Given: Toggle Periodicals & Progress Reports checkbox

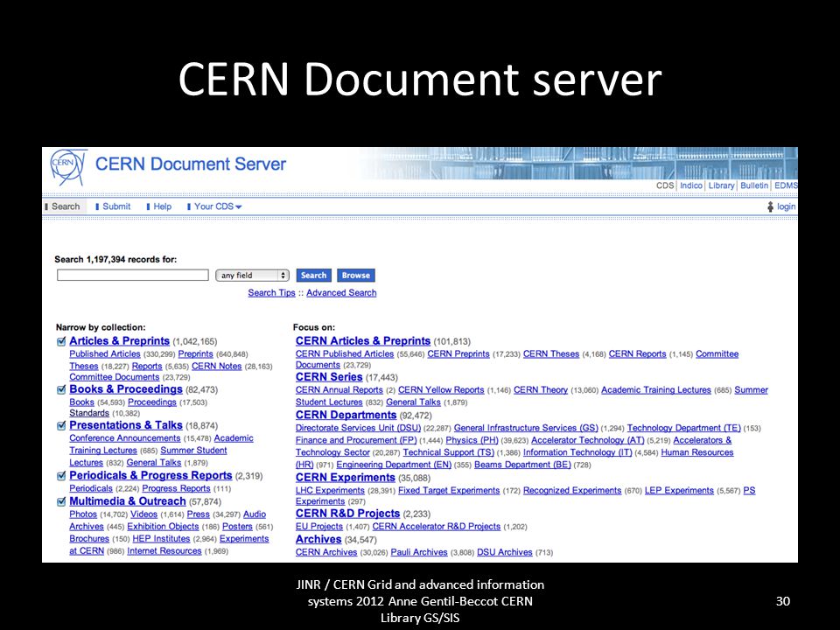Looking at the screenshot, I should [61, 476].
